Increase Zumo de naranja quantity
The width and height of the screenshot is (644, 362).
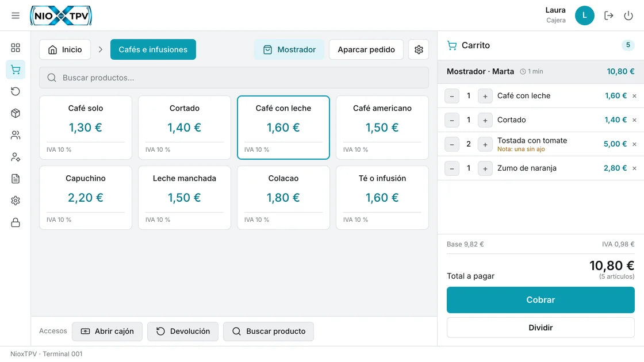[x=485, y=168]
